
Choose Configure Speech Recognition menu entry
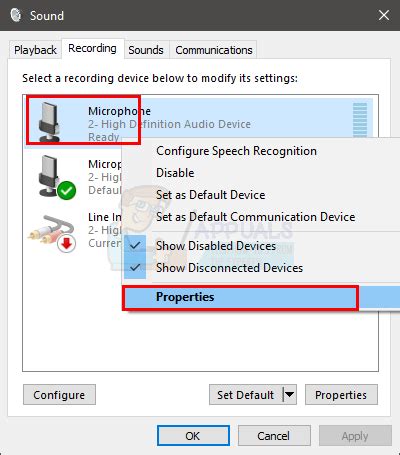click(236, 151)
